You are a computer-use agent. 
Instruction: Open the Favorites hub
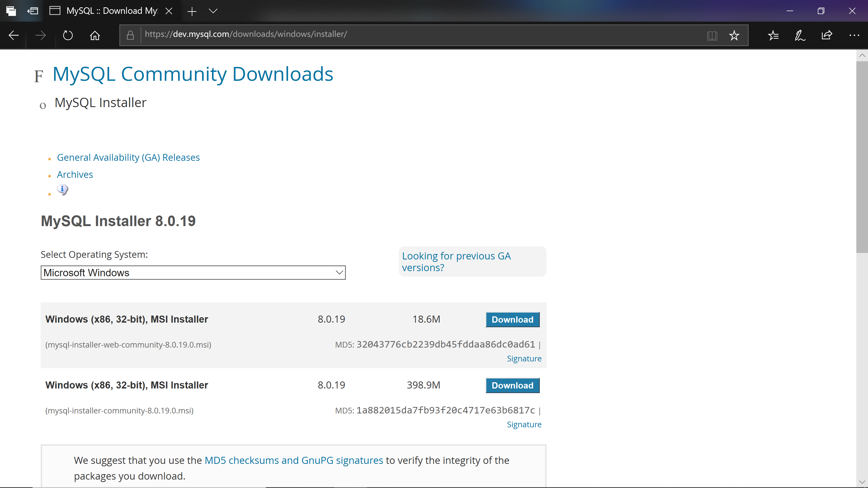[773, 35]
